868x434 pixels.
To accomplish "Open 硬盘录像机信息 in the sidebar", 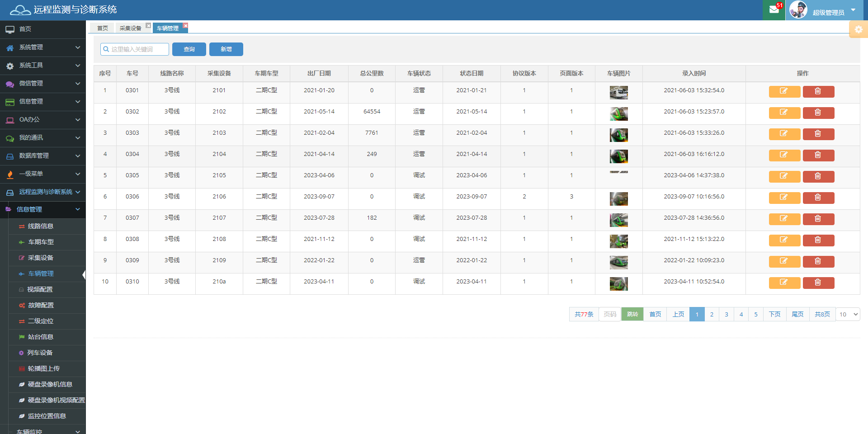I will pyautogui.click(x=50, y=384).
